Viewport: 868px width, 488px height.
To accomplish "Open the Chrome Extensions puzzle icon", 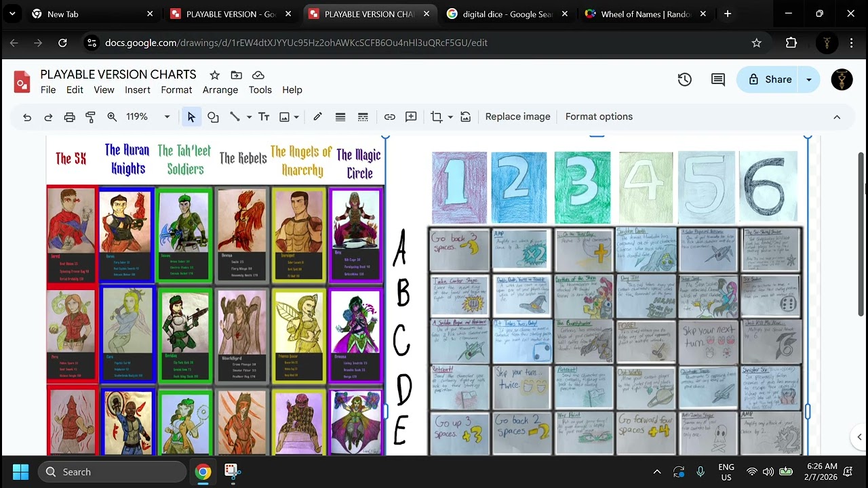I will (x=791, y=43).
